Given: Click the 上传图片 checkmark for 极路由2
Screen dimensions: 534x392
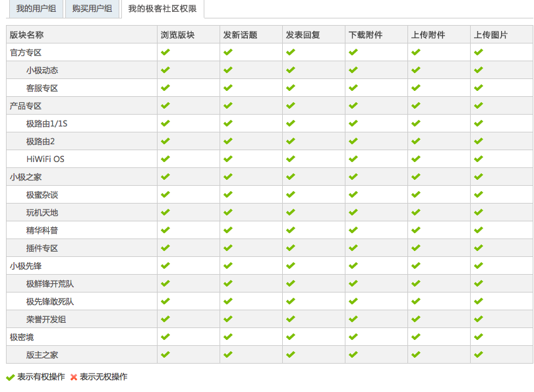Looking at the screenshot, I should pos(479,141).
